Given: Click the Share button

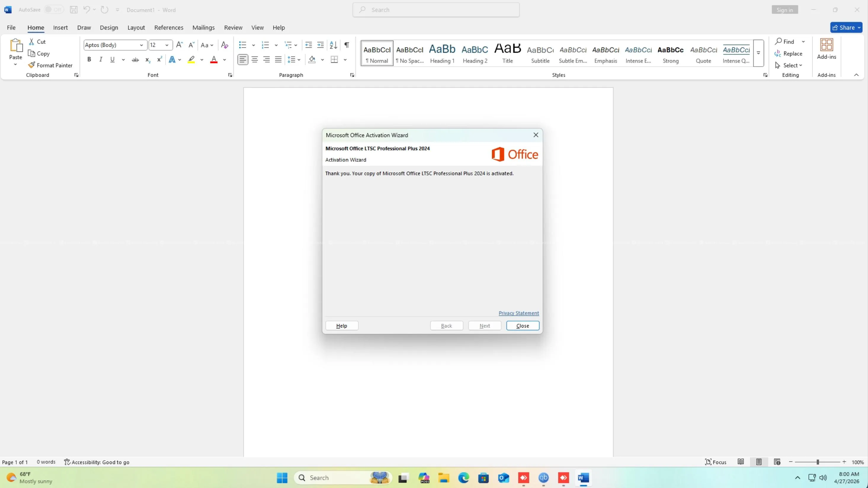Looking at the screenshot, I should [x=846, y=28].
